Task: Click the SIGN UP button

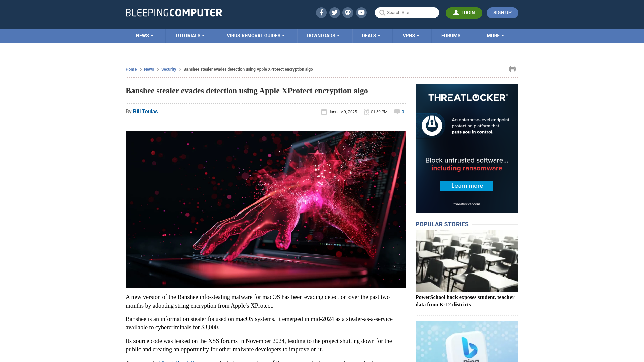Action: click(x=502, y=13)
